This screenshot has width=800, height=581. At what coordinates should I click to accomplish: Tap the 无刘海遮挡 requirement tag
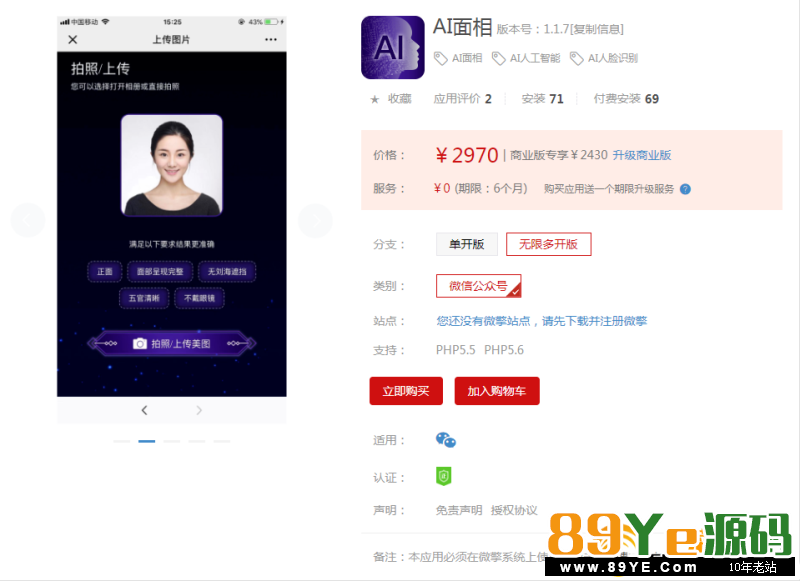click(227, 271)
